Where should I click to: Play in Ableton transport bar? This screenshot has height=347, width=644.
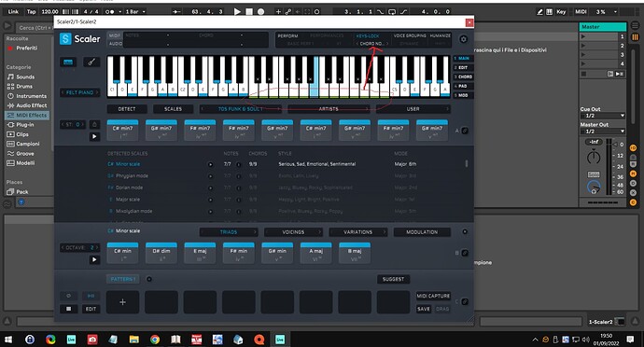(237, 11)
